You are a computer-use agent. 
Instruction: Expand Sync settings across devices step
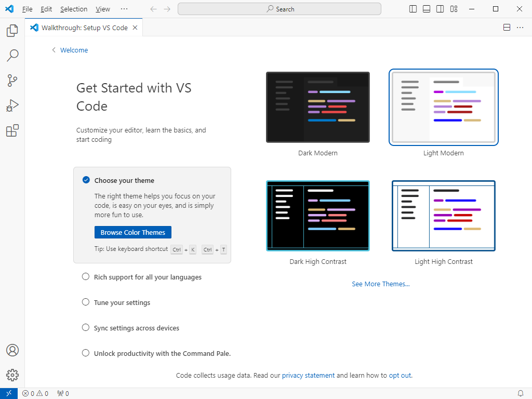[x=137, y=328]
